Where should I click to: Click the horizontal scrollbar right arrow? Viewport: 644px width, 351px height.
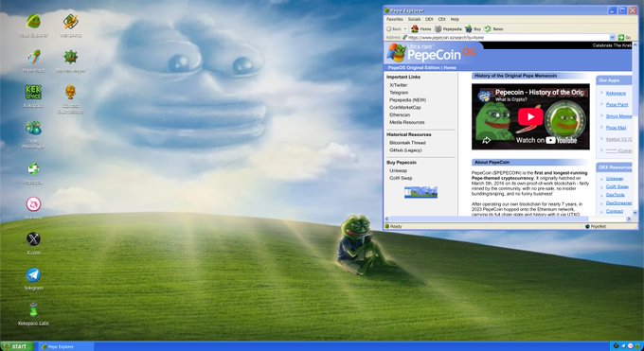(629, 219)
